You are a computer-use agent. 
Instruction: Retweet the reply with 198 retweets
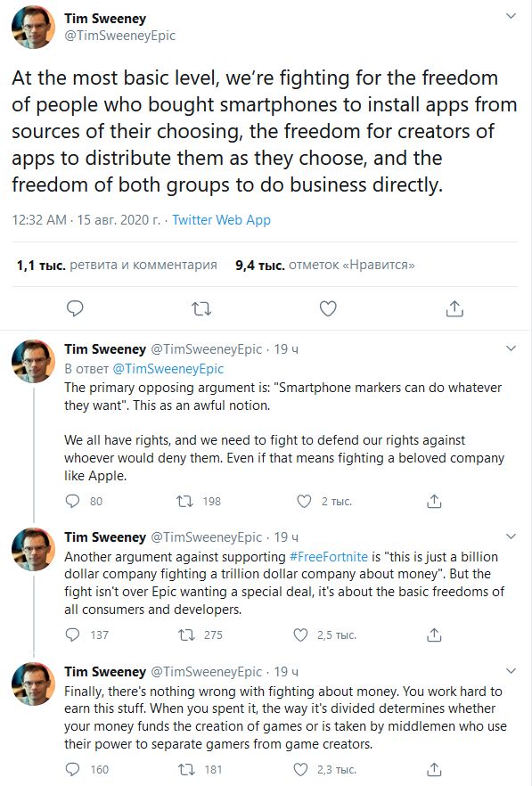tap(185, 501)
